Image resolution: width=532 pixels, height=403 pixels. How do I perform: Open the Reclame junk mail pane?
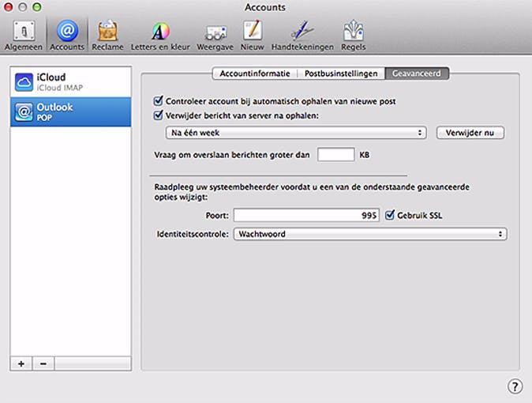107,36
